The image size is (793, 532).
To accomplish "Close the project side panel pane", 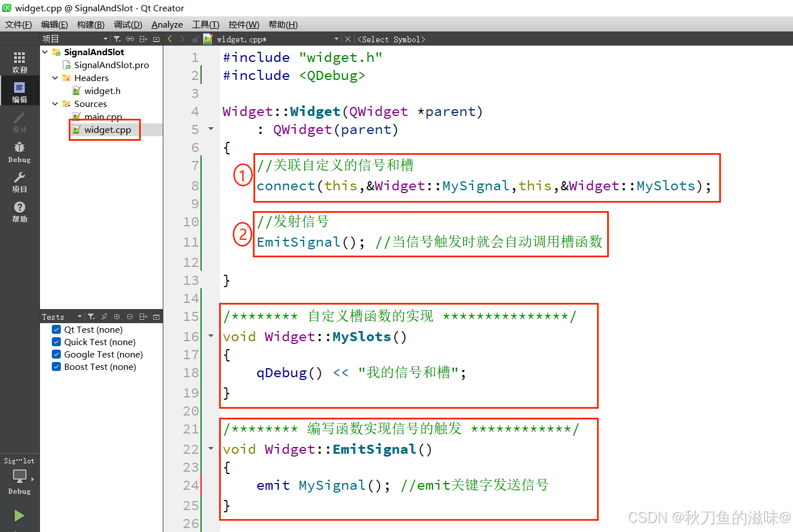I will (156, 39).
